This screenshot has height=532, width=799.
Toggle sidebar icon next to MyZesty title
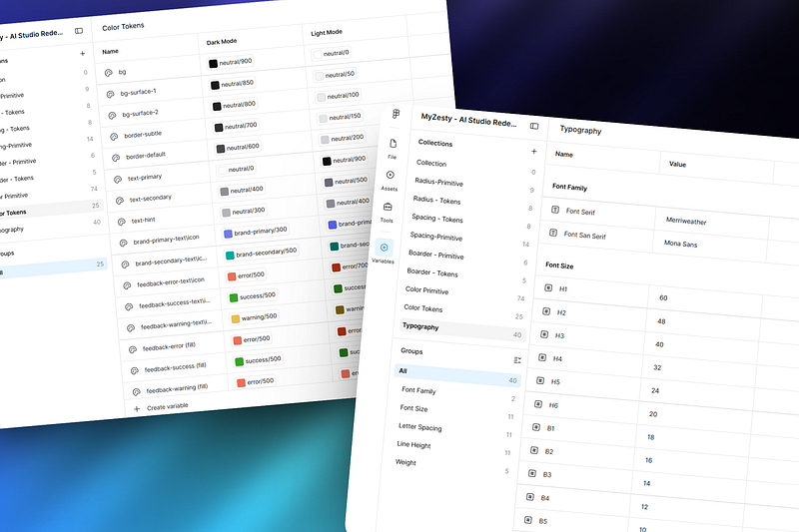coord(534,126)
